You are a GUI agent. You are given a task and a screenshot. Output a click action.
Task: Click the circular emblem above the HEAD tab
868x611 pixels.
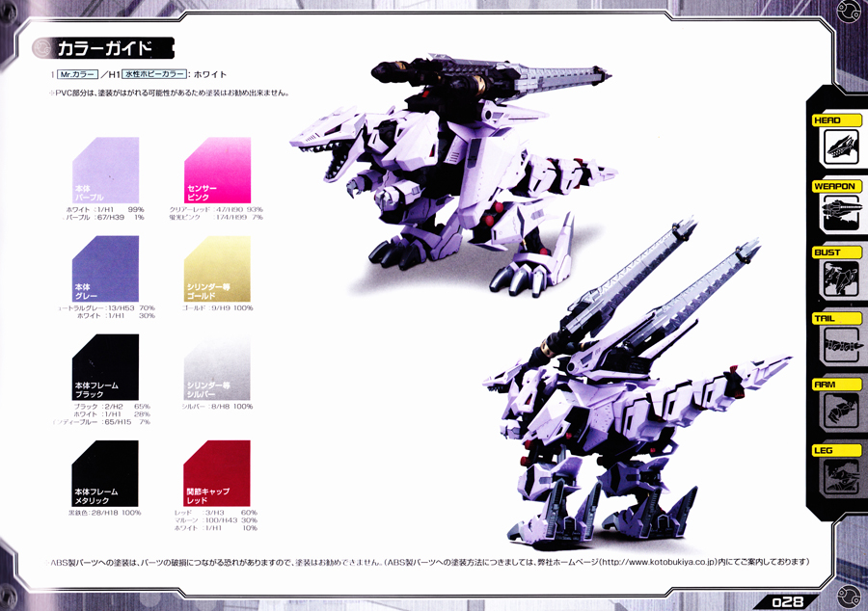pyautogui.click(x=848, y=11)
